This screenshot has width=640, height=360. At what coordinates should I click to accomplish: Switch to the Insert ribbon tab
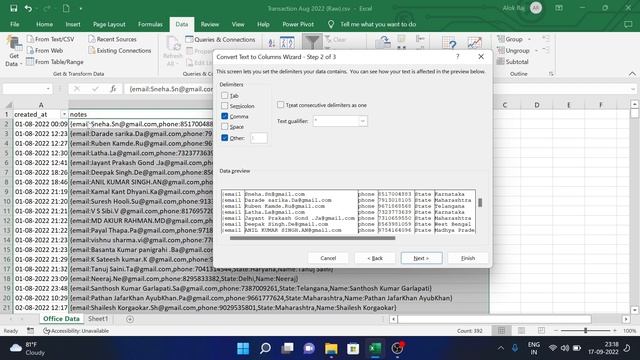(x=73, y=24)
